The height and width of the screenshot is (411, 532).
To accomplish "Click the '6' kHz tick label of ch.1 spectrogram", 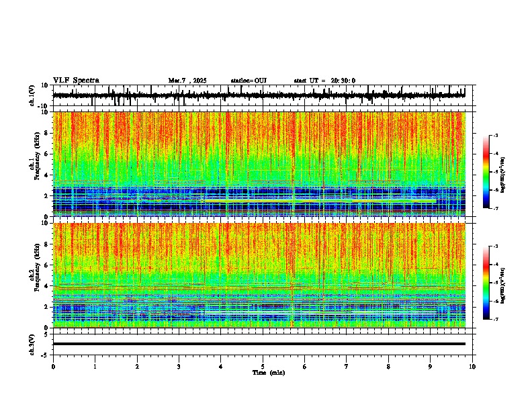I will click(x=47, y=154).
